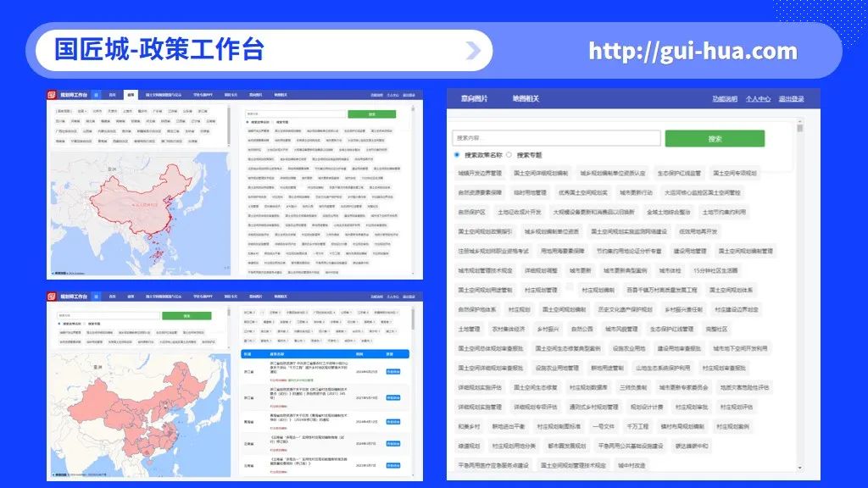The image size is (868, 488).
Task: Click the green search button in the top-left window
Action: coord(371,114)
